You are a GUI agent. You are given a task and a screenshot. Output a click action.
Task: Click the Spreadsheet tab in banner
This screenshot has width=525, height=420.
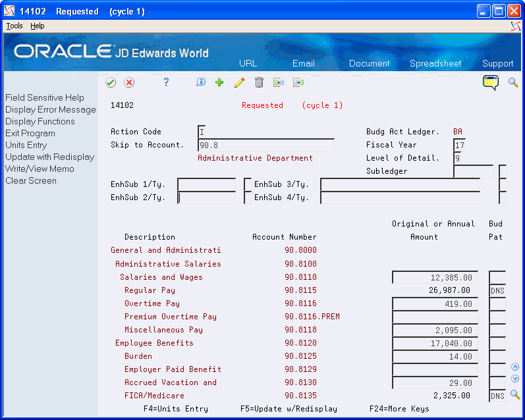pos(435,63)
